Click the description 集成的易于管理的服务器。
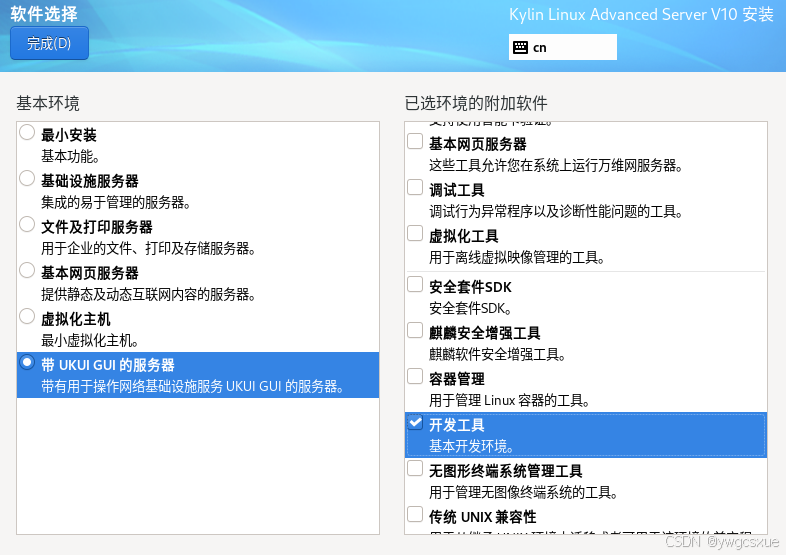Image resolution: width=786 pixels, height=555 pixels. coord(116,203)
